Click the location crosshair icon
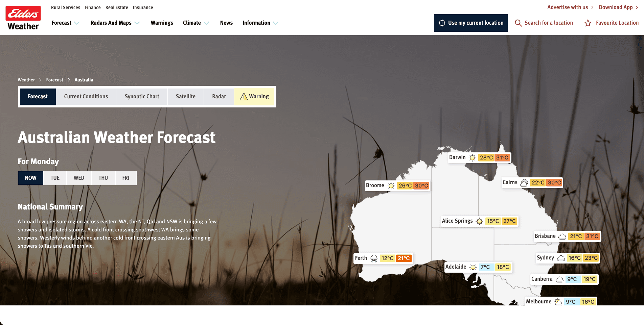Viewport: 644px width, 325px height. pos(442,23)
